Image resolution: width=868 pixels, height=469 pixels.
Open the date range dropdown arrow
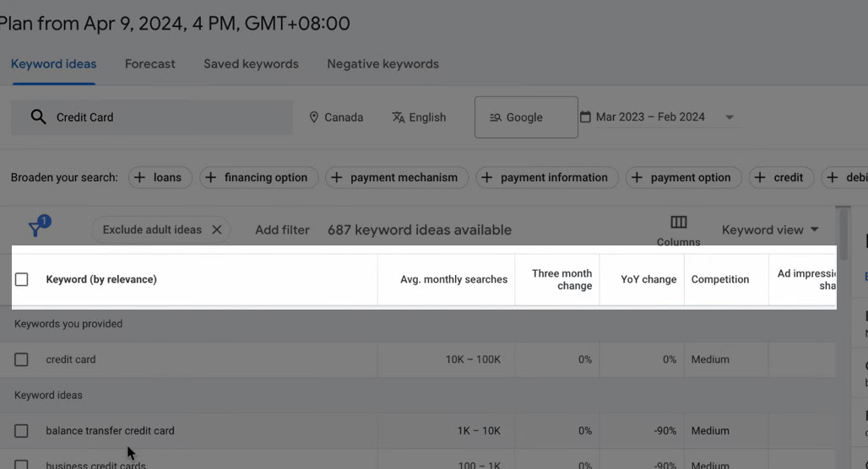pyautogui.click(x=730, y=117)
